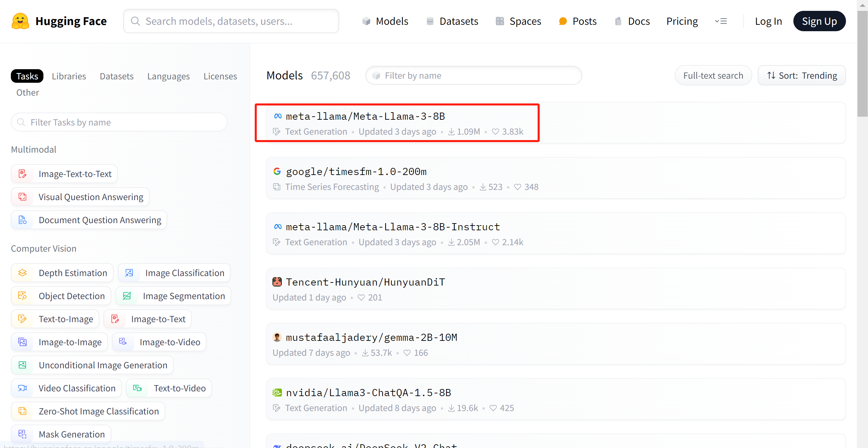Click the magnifier icon in main search
868x448 pixels.
[135, 21]
